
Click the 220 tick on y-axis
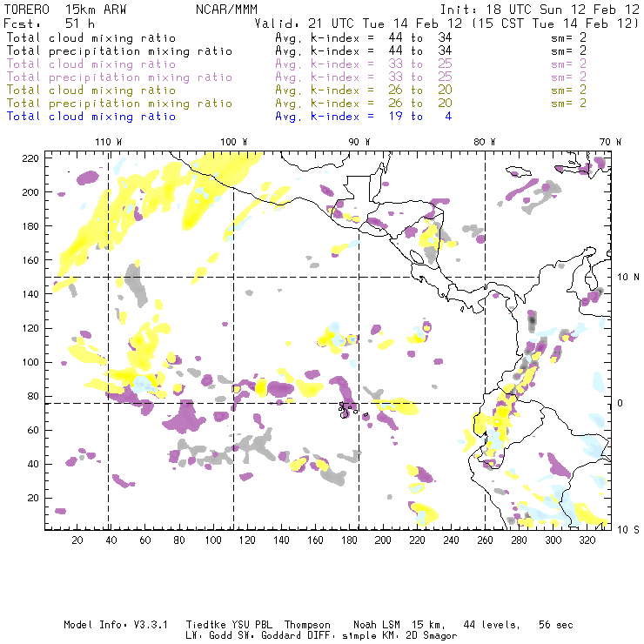click(31, 158)
